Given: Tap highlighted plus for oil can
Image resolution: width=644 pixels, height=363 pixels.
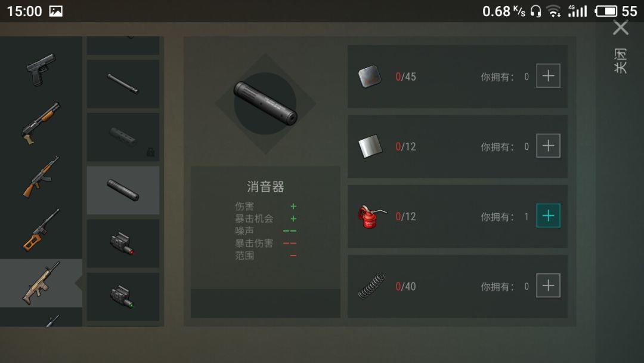Looking at the screenshot, I should (549, 216).
